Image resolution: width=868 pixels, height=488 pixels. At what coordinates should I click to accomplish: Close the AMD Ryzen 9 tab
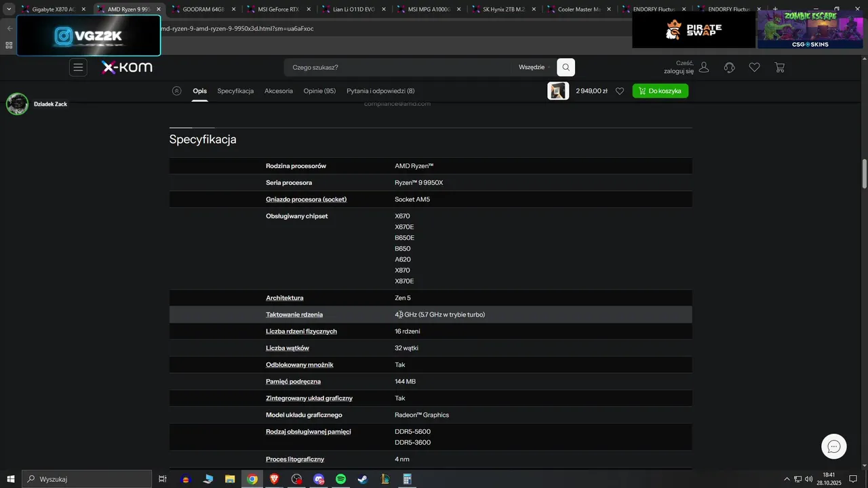point(159,9)
